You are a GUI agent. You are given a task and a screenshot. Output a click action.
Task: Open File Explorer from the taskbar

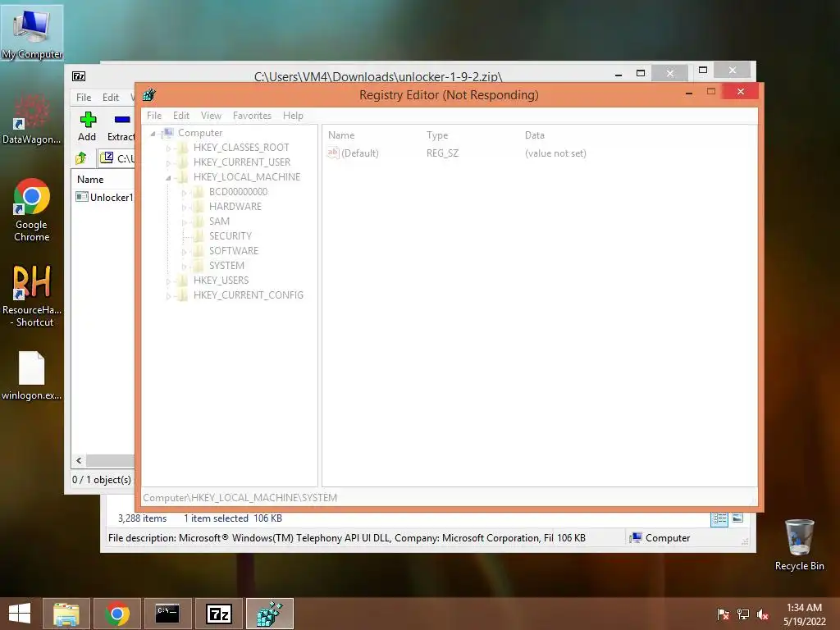pyautogui.click(x=66, y=614)
